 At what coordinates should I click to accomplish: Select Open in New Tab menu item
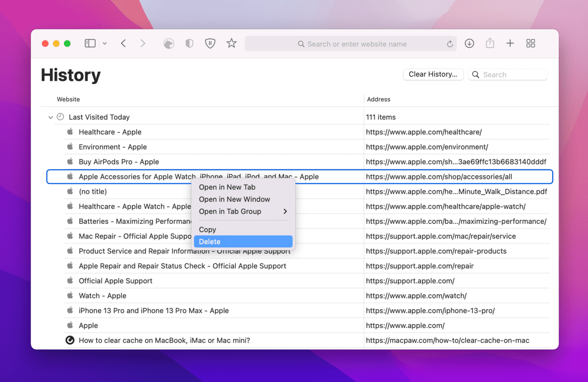coord(227,187)
